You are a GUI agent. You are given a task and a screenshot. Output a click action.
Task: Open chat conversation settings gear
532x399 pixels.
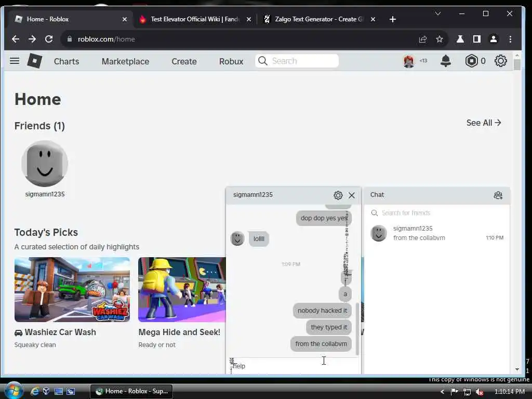(x=338, y=195)
